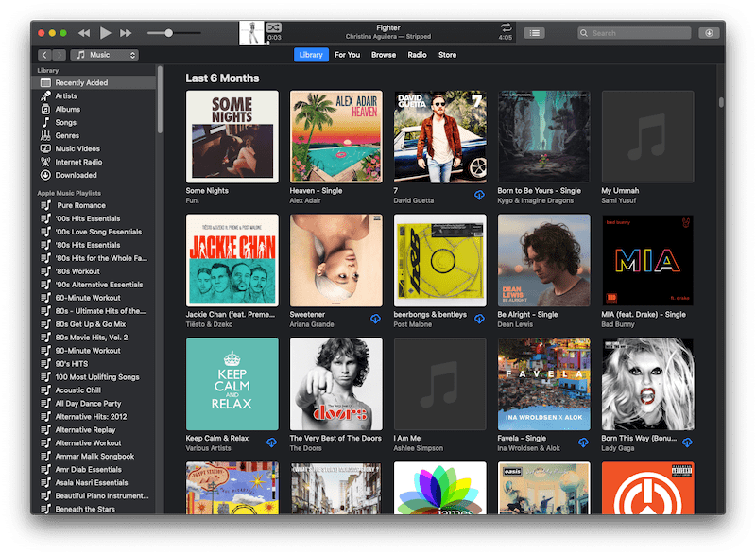Open the Store tab
Viewport: 756px width, 555px height.
coord(447,55)
